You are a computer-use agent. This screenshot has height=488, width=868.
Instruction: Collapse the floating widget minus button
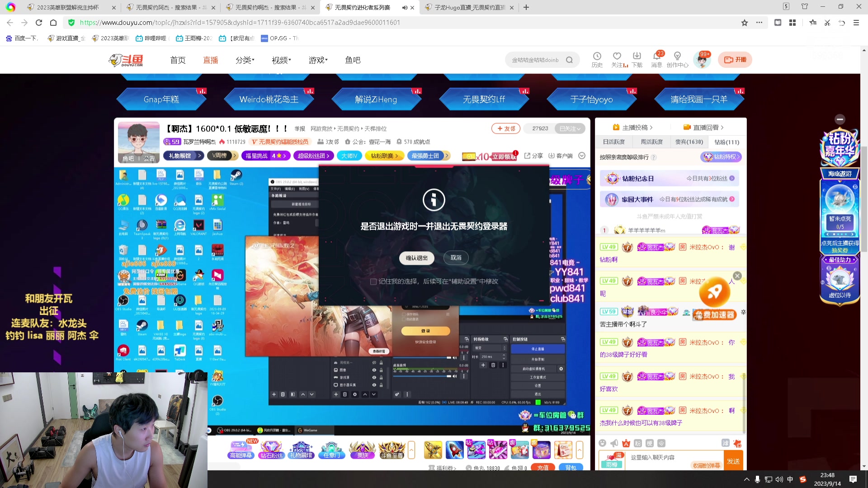840,119
